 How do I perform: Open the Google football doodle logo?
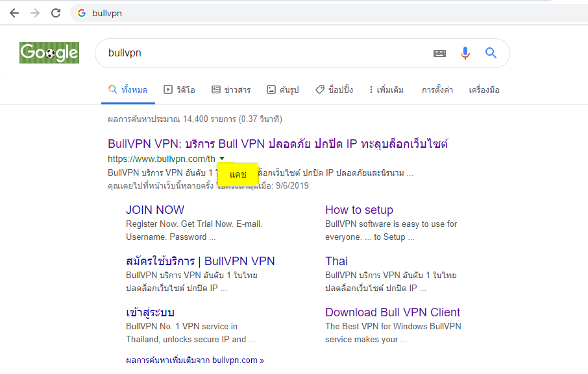point(49,53)
